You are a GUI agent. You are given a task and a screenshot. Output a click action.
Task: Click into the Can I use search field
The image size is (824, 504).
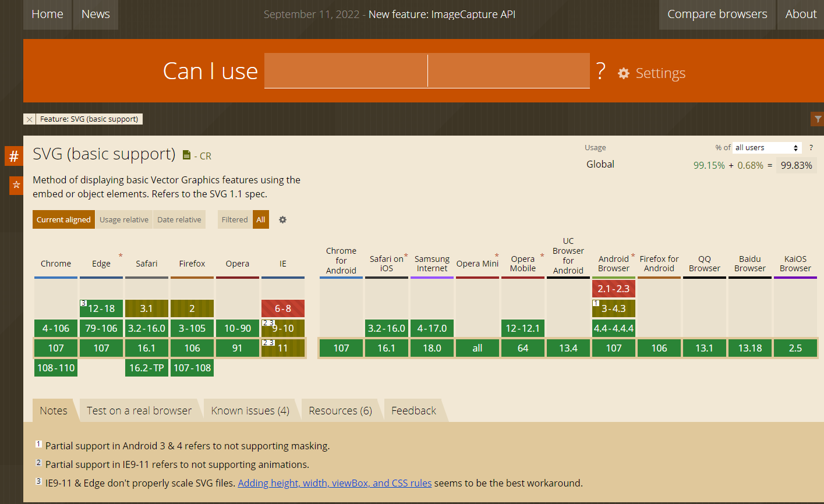click(427, 70)
